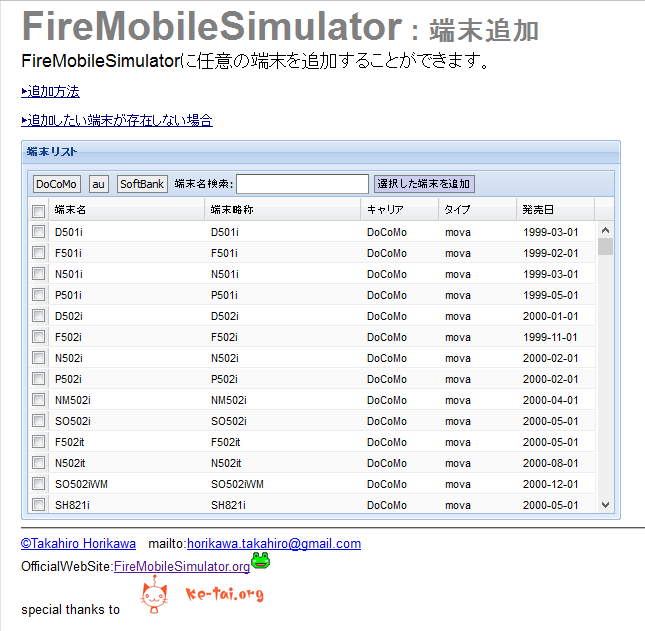
Task: Click the horikawa.takahiro@gmail.com mail link
Action: point(274,544)
